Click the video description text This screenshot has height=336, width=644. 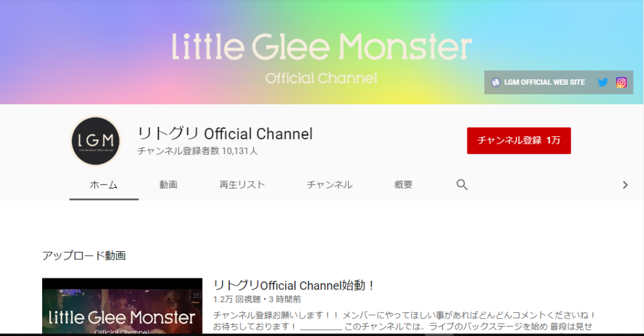tap(404, 321)
